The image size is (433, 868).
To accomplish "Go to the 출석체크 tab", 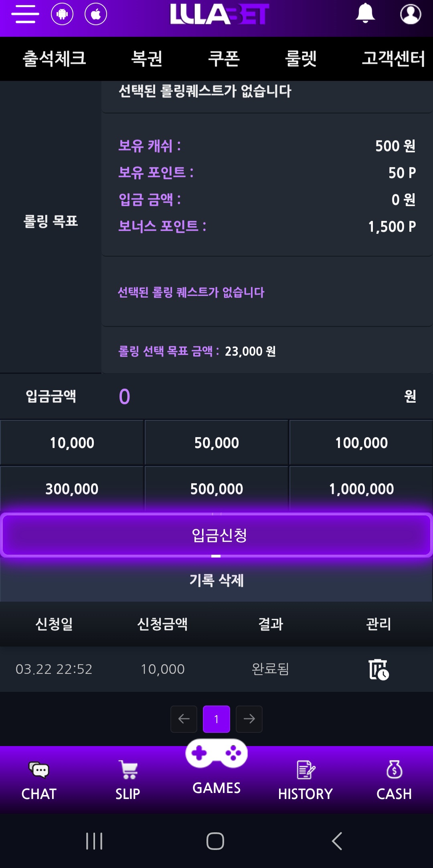I will (54, 59).
